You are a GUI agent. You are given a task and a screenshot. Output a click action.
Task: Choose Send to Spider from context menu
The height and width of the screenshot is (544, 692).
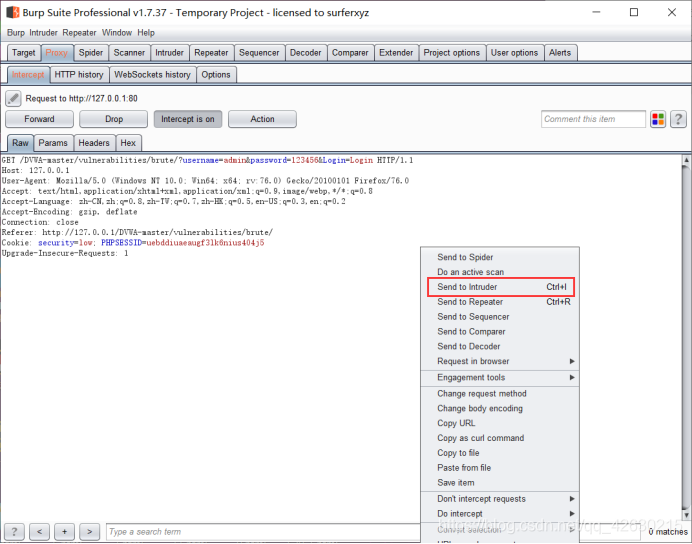[x=500, y=257]
